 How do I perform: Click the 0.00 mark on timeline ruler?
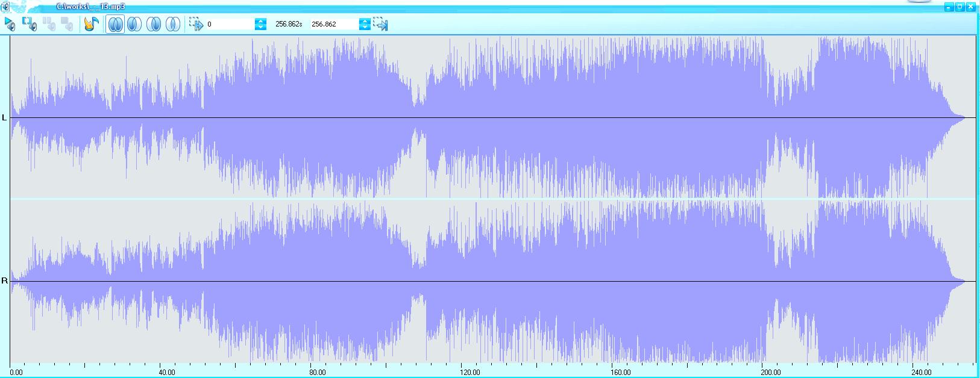point(16,373)
